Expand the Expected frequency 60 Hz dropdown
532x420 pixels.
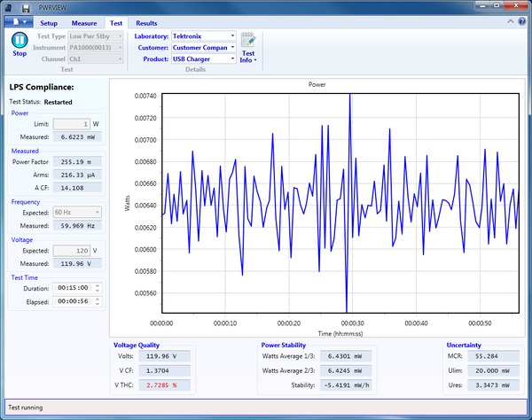[x=98, y=213]
